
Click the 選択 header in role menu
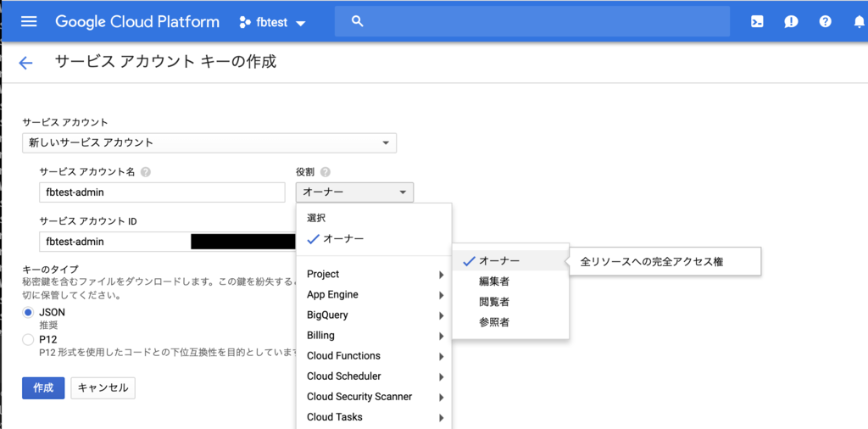pos(316,218)
